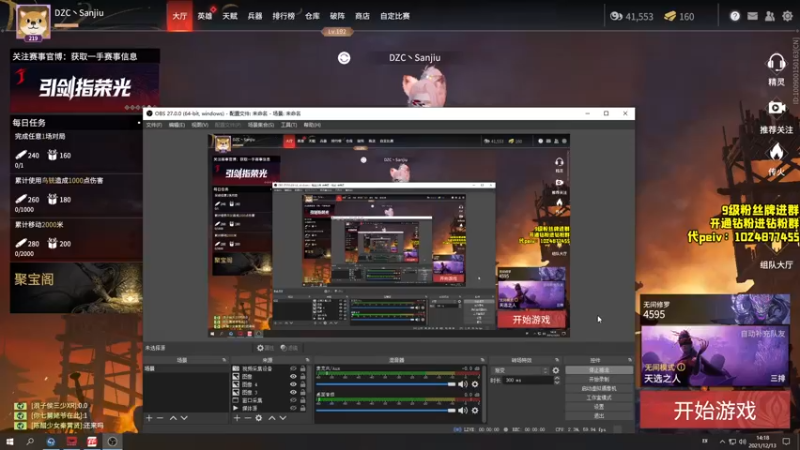The image size is (800, 450).
Task: Toggle visibility of 图像 source
Action: click(293, 377)
